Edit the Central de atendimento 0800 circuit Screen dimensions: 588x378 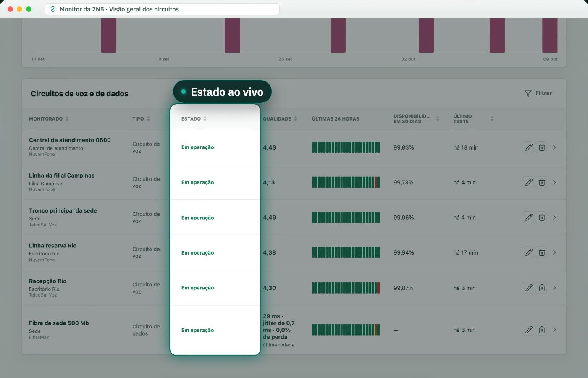pyautogui.click(x=528, y=147)
